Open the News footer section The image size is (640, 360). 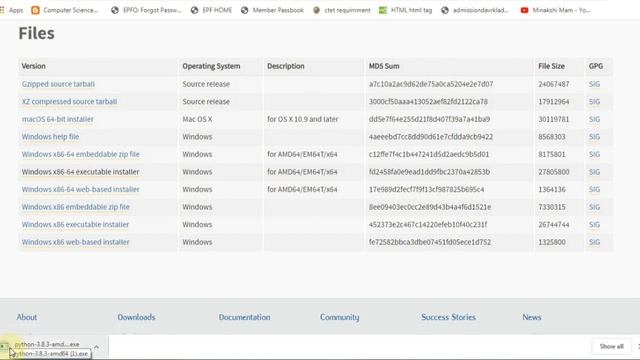pyautogui.click(x=532, y=317)
